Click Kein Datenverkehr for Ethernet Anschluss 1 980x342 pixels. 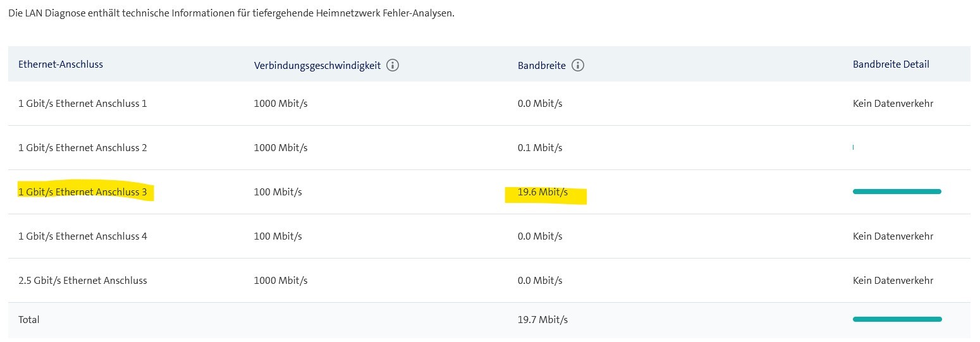893,103
